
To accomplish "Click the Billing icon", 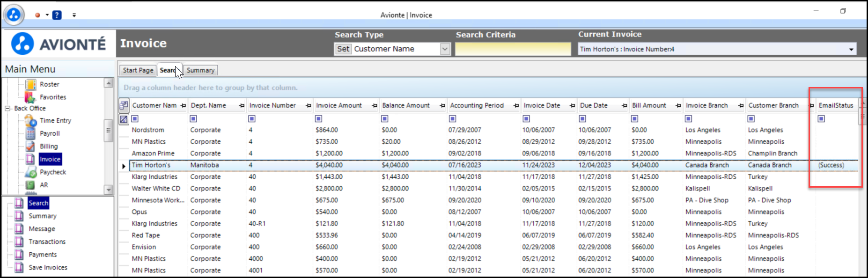I will pyautogui.click(x=30, y=146).
